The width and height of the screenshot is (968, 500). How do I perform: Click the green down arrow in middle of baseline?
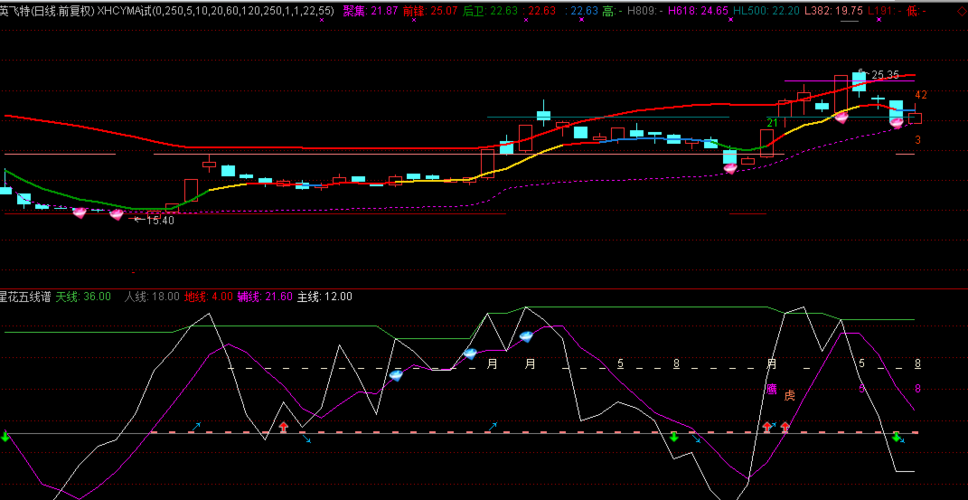[674, 436]
